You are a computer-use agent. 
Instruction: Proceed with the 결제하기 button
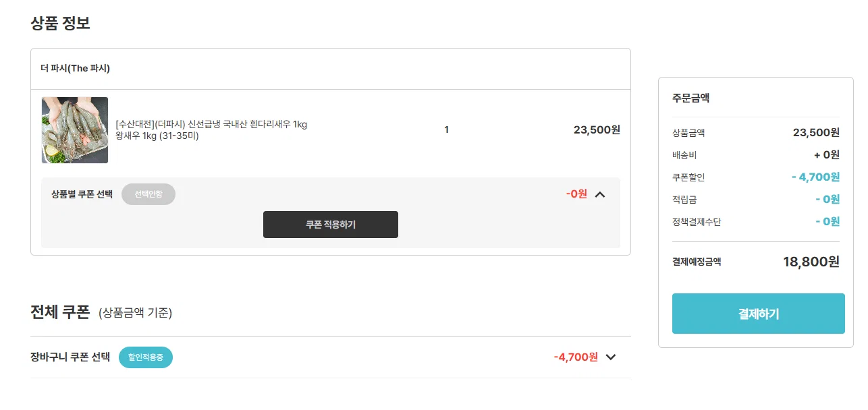pos(759,314)
